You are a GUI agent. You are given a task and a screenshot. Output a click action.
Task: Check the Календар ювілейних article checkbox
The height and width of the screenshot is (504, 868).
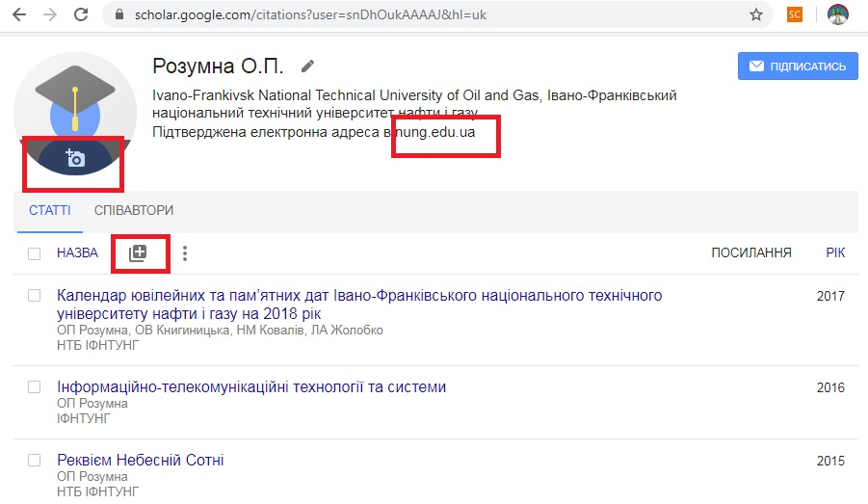35,295
